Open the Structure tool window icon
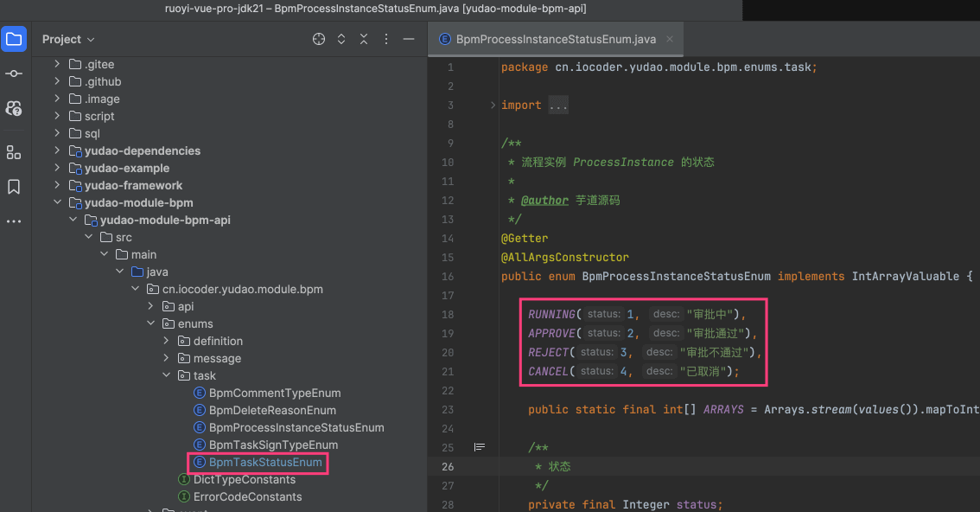The height and width of the screenshot is (512, 980). (14, 152)
